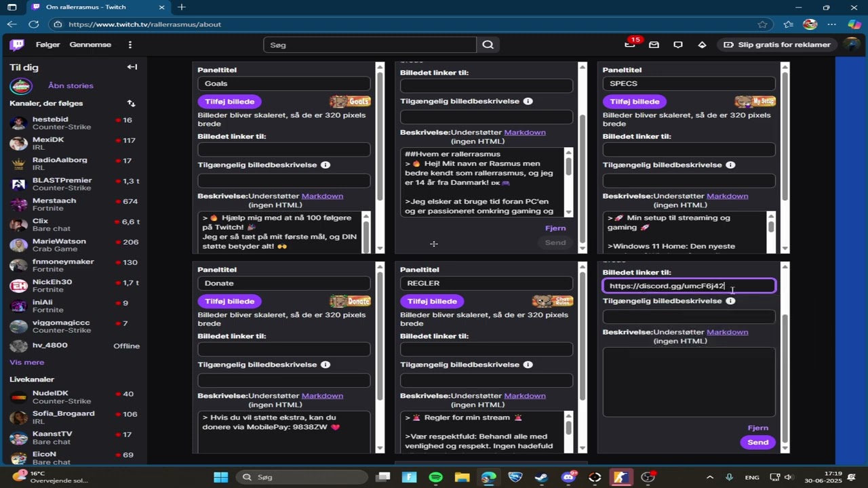Open Markdown link in SPECS panel

tap(727, 196)
